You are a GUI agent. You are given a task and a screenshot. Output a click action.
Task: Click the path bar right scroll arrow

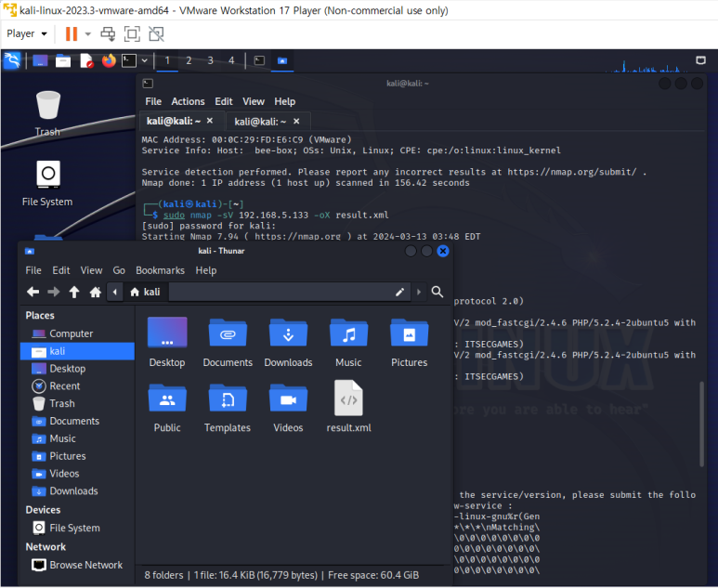[419, 292]
